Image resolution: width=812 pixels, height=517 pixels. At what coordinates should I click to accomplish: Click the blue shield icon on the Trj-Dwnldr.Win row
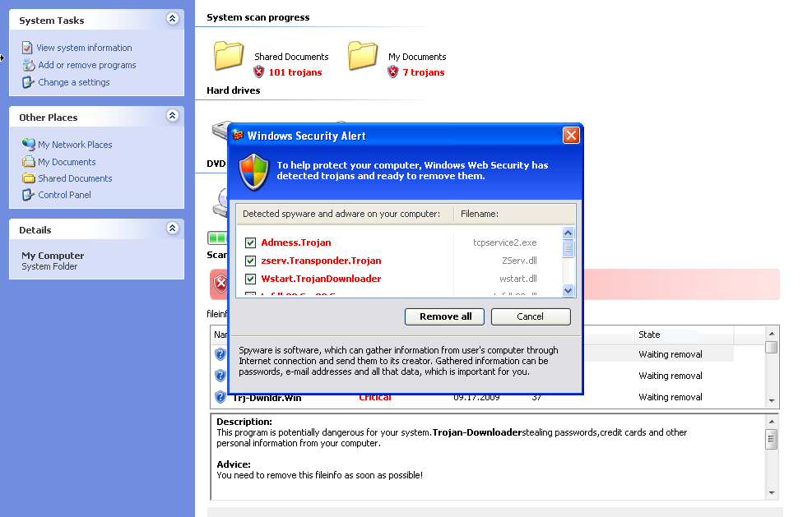(220, 397)
